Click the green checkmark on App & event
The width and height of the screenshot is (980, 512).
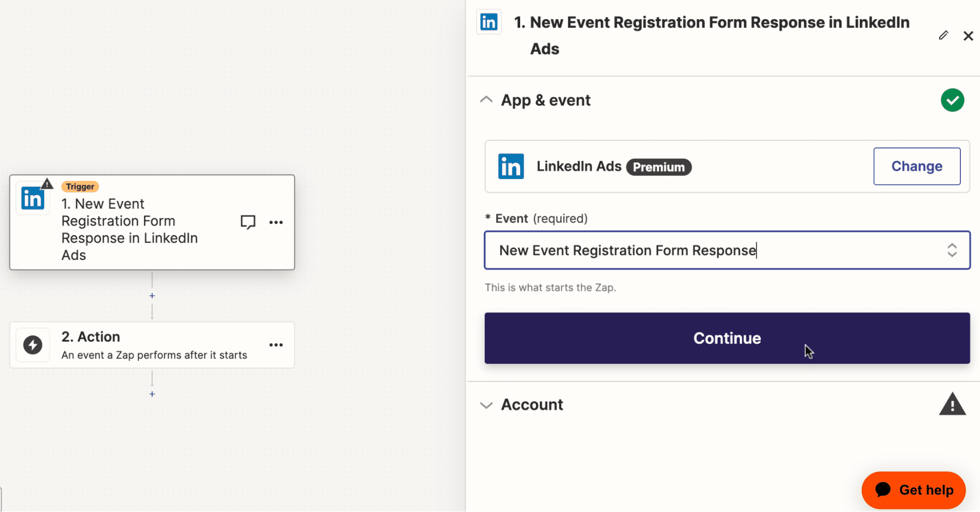point(953,100)
